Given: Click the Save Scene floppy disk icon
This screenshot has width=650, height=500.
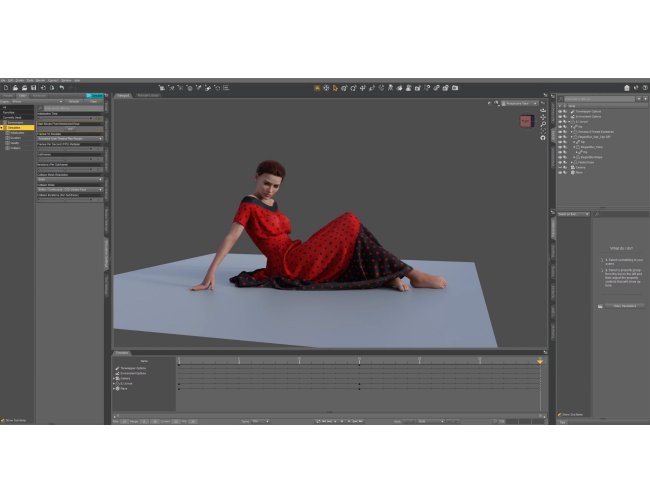Looking at the screenshot, I should point(34,88).
